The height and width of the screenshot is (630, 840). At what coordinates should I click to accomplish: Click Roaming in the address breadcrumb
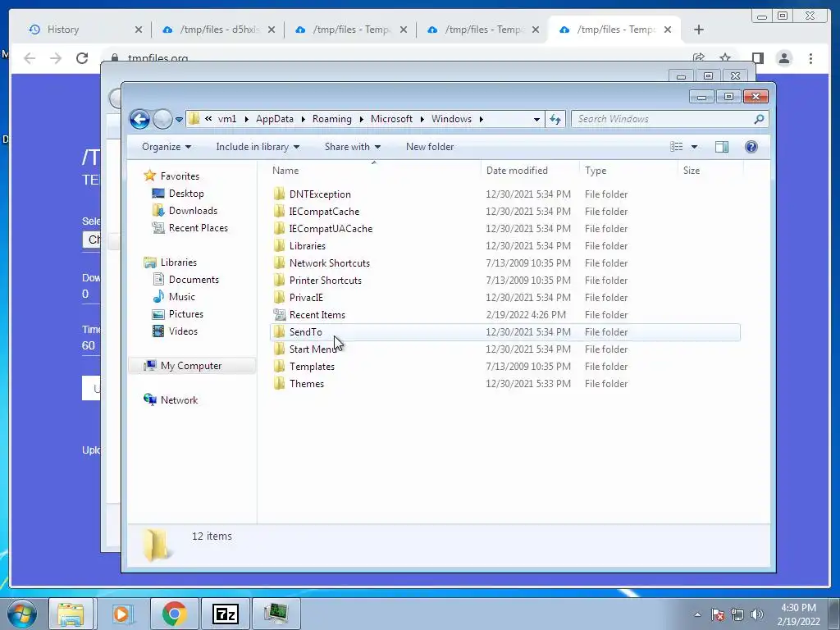pyautogui.click(x=331, y=119)
